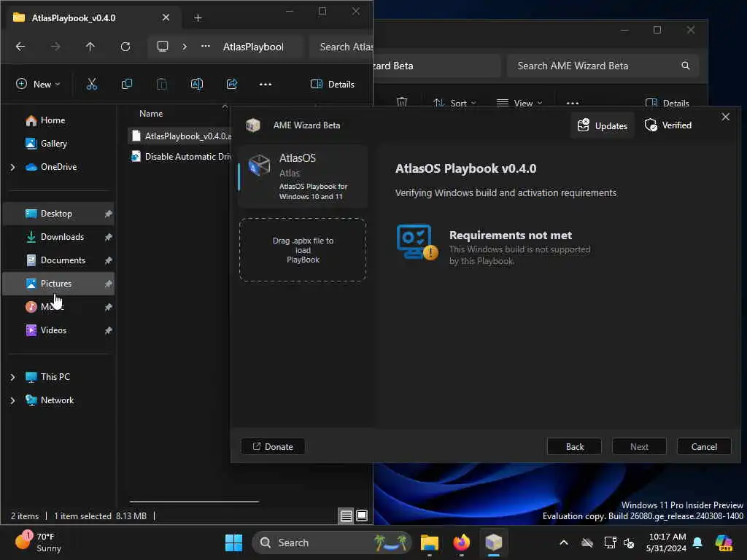
Task: Click the breadcrumb chevron next to the monitor icon
Action: (x=185, y=46)
